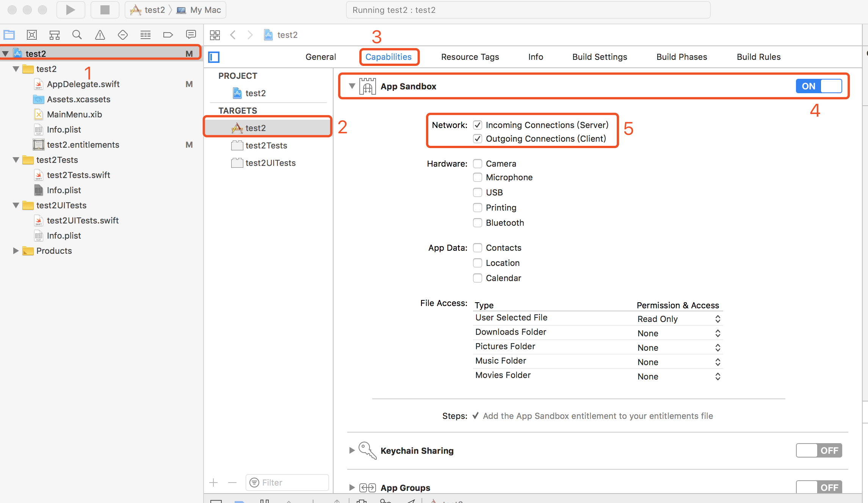Image resolution: width=868 pixels, height=503 pixels.
Task: Collapse the test2Tests folder triangle
Action: click(x=16, y=160)
